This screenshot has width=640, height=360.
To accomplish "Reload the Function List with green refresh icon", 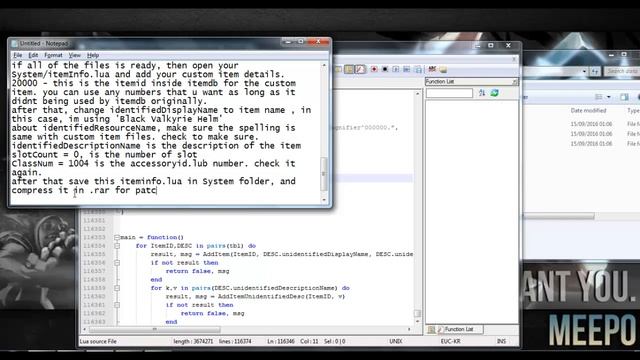I will pos(495,93).
